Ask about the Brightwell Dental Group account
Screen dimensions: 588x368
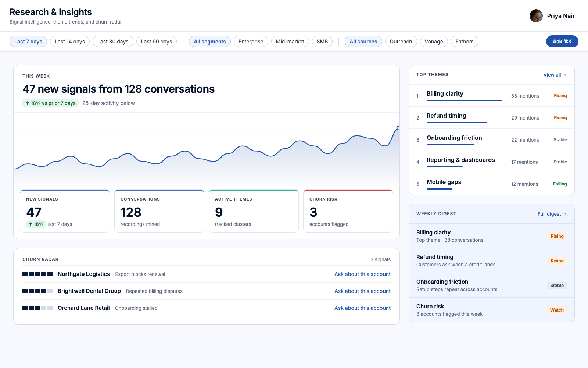[362, 291]
